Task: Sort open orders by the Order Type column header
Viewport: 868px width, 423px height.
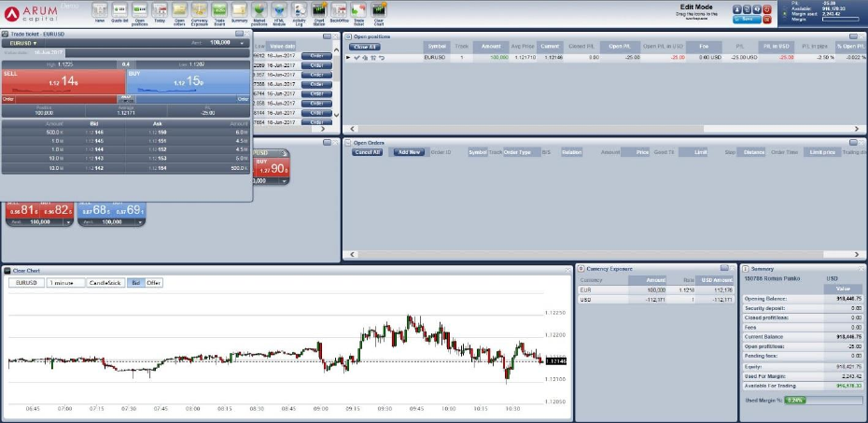Action: pos(521,152)
